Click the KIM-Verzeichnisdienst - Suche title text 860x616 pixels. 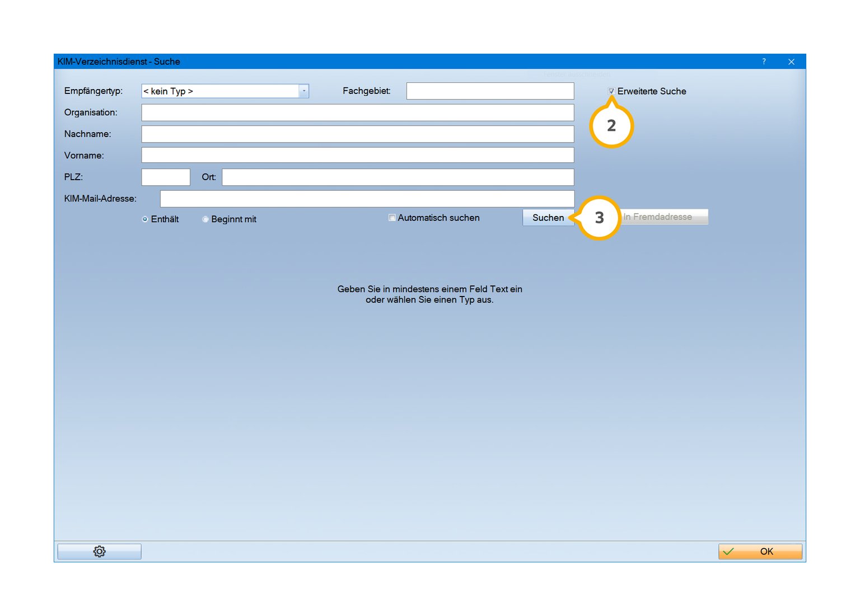click(x=119, y=62)
